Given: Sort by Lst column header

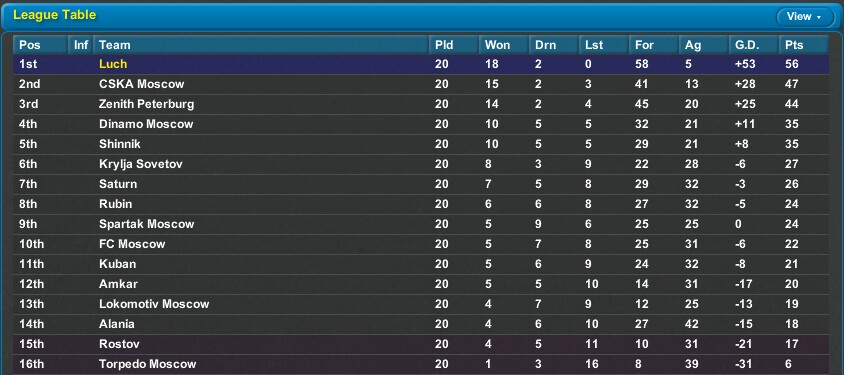Looking at the screenshot, I should click(x=604, y=45).
